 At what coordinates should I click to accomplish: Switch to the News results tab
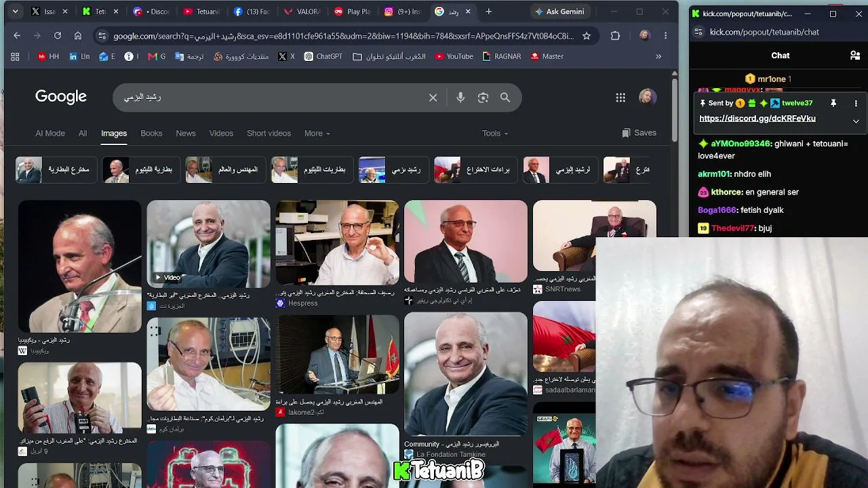186,134
